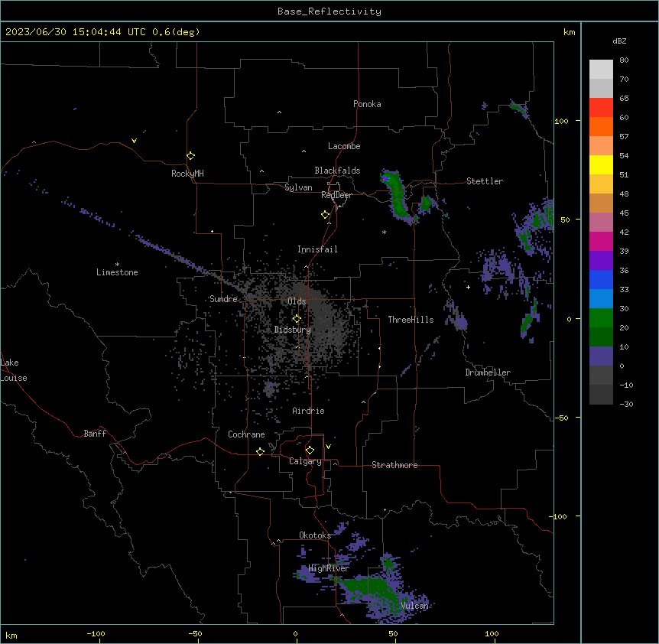Click the Blackfalds city label
Viewport: 659px width, 644px height.
337,171
